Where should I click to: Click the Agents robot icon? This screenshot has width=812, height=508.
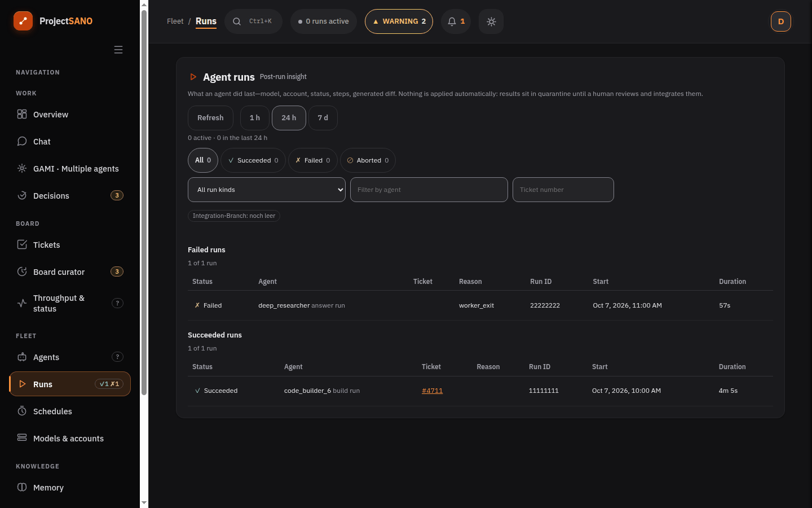coord(22,357)
